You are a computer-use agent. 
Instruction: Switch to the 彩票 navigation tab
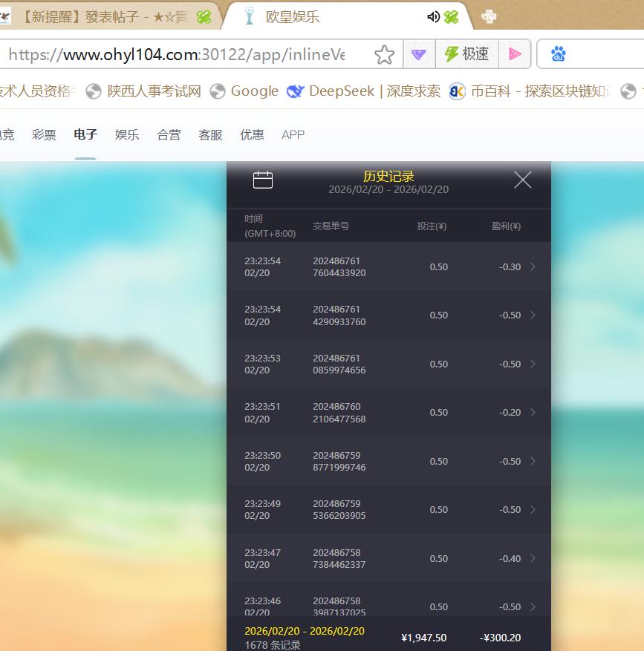click(44, 135)
